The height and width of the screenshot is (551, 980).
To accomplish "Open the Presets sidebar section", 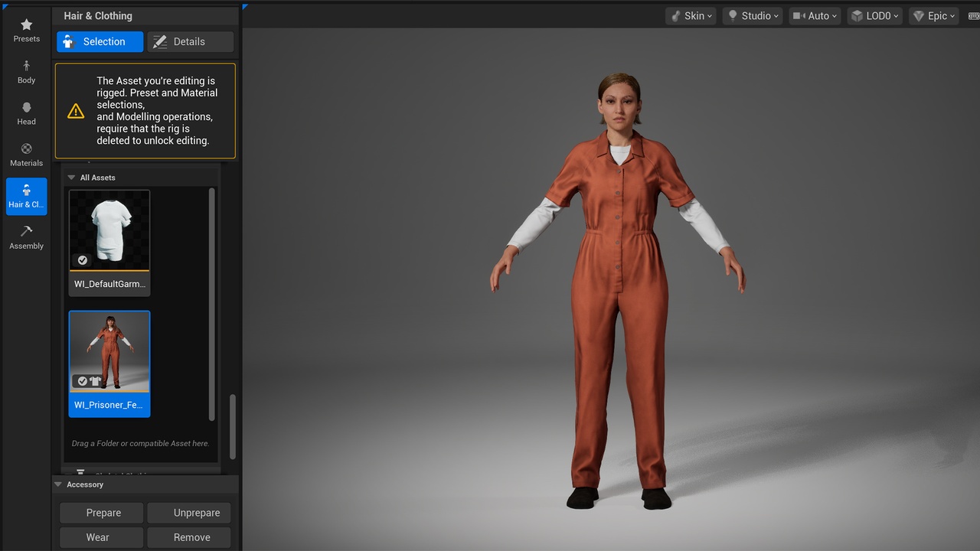I will pos(26,31).
